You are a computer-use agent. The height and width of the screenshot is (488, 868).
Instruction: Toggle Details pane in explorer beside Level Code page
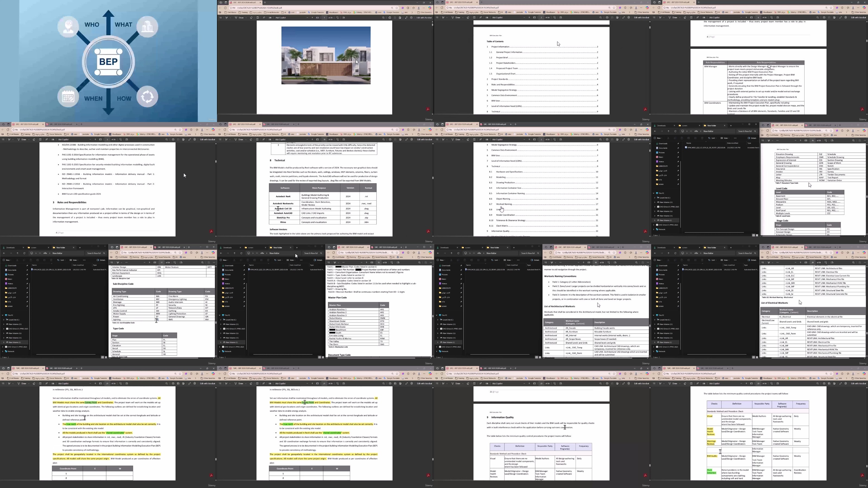752,138
